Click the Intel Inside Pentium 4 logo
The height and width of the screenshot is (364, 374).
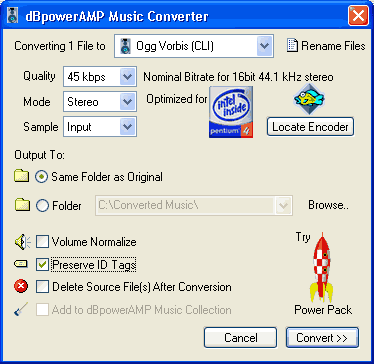pyautogui.click(x=231, y=112)
